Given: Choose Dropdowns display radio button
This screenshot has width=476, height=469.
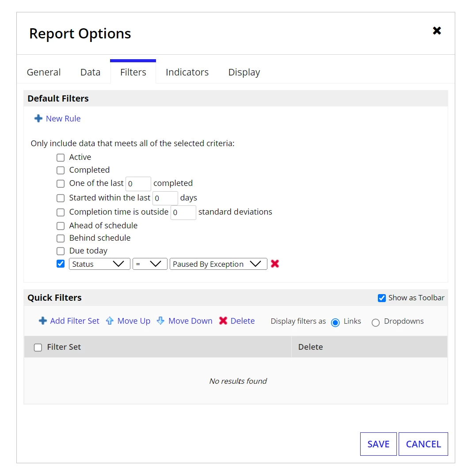Looking at the screenshot, I should (x=376, y=322).
